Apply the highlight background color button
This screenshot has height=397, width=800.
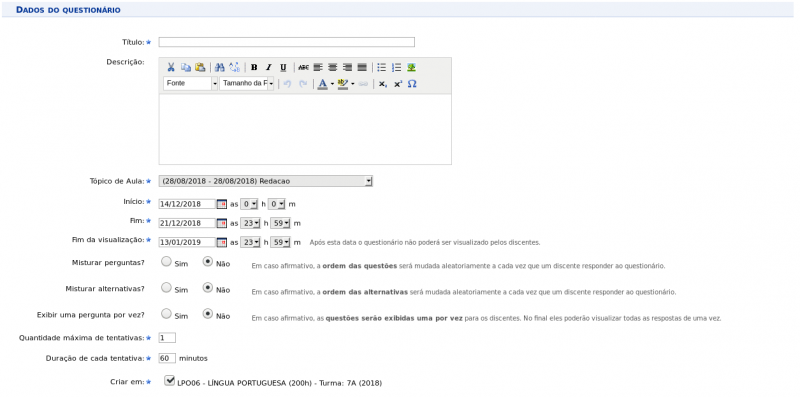[343, 84]
